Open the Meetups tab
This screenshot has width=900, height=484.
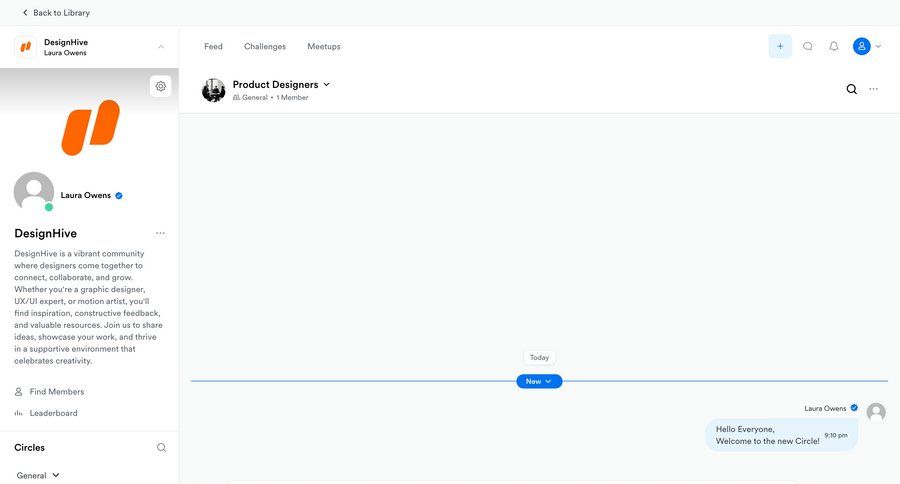324,47
